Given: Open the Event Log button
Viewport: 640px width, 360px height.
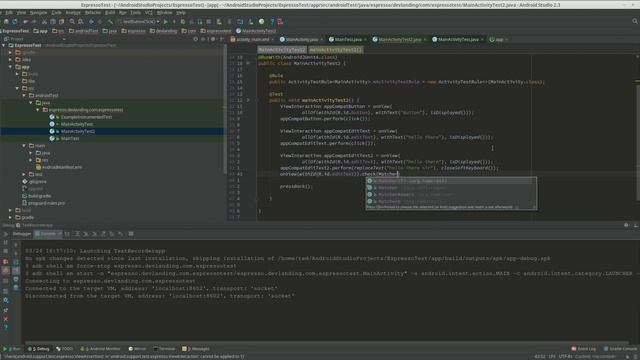Looking at the screenshot, I should click(584, 349).
